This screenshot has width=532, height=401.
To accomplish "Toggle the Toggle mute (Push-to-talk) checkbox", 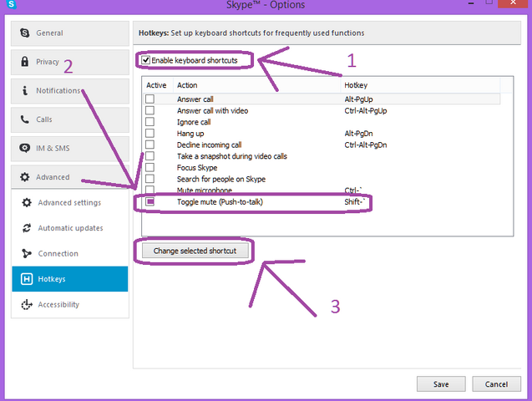I will tap(150, 201).
